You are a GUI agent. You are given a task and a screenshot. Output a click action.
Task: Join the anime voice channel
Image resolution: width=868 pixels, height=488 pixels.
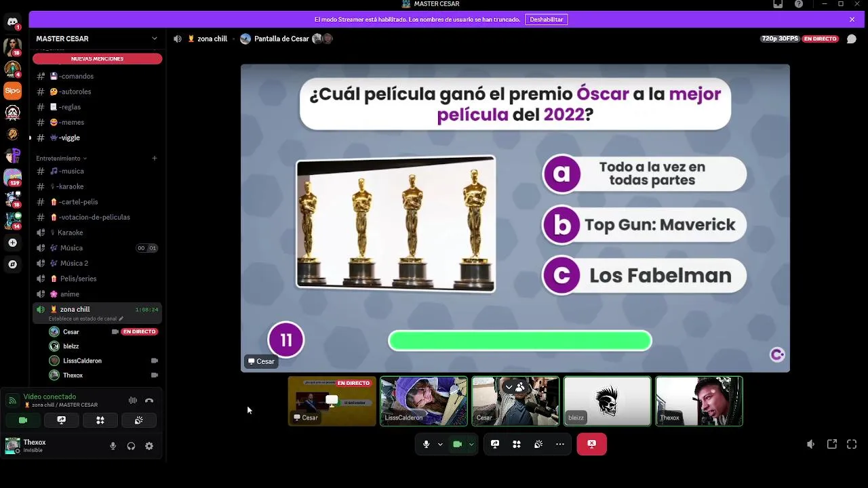(x=97, y=294)
